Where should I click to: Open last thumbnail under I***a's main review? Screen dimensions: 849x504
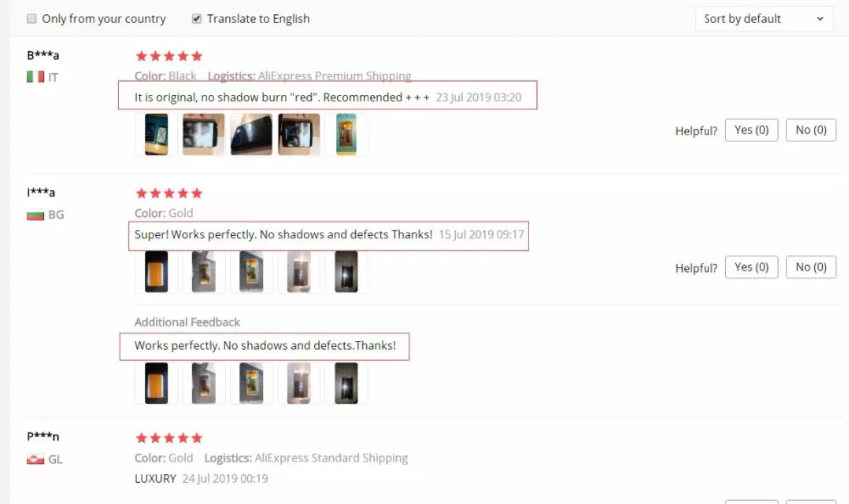346,272
